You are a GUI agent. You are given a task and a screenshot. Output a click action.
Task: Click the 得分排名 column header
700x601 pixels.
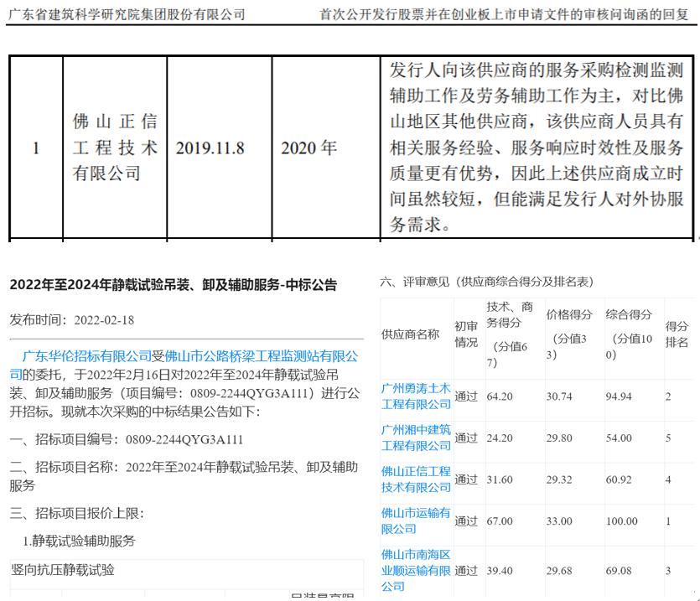point(677,334)
